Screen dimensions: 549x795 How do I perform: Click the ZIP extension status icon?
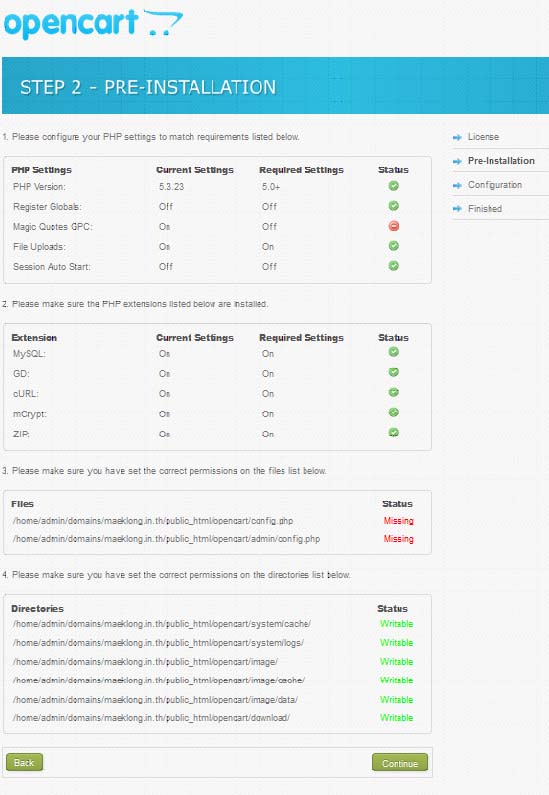tap(393, 432)
